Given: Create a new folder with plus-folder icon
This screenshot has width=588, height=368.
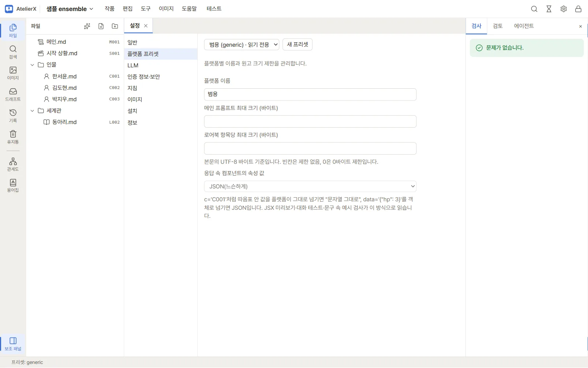Looking at the screenshot, I should click(115, 26).
